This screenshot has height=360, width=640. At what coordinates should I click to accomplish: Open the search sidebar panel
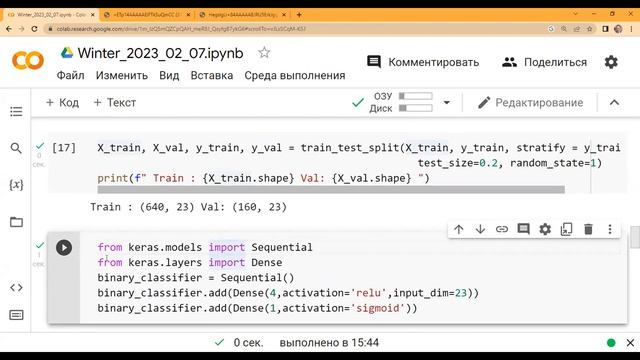(16, 148)
